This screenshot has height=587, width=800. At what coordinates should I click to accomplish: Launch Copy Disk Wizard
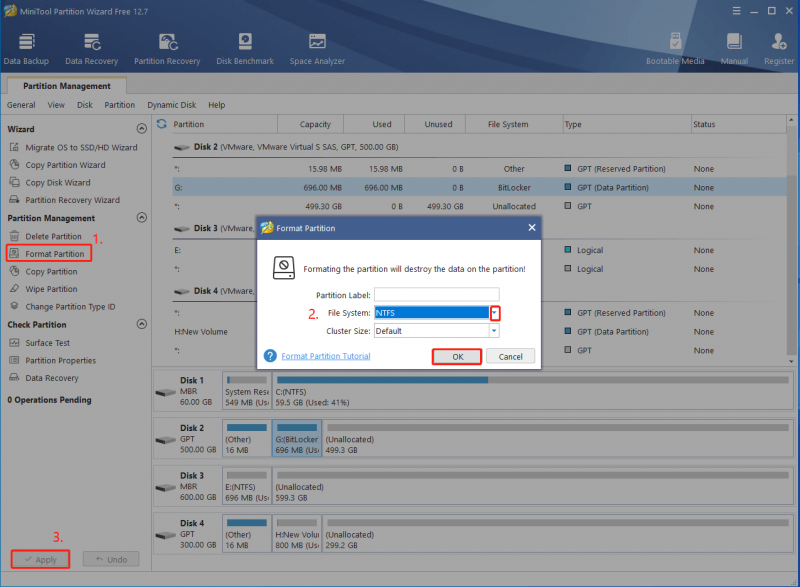(50, 183)
